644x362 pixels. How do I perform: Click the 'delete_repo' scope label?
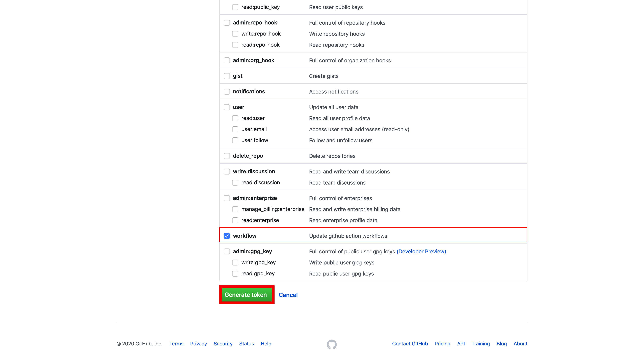point(248,156)
